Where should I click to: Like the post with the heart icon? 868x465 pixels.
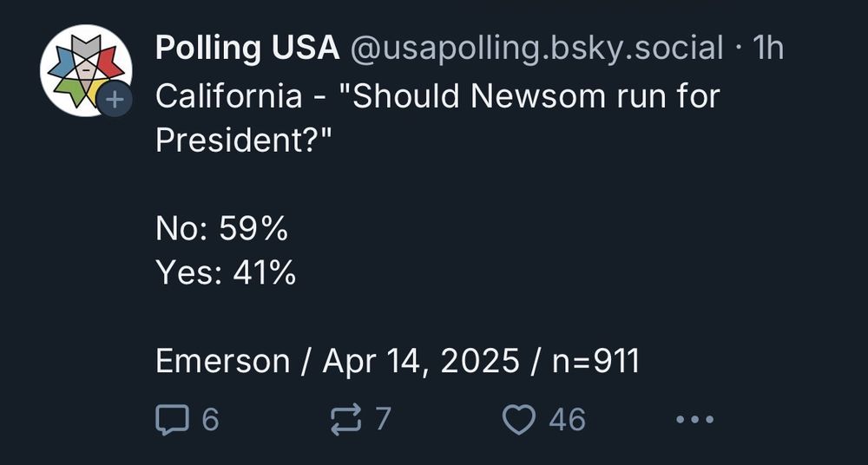(519, 420)
